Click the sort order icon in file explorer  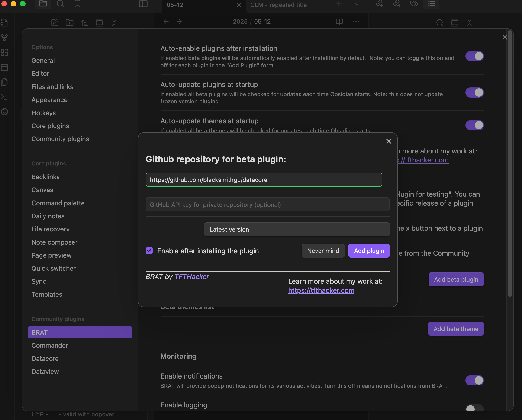tap(84, 22)
